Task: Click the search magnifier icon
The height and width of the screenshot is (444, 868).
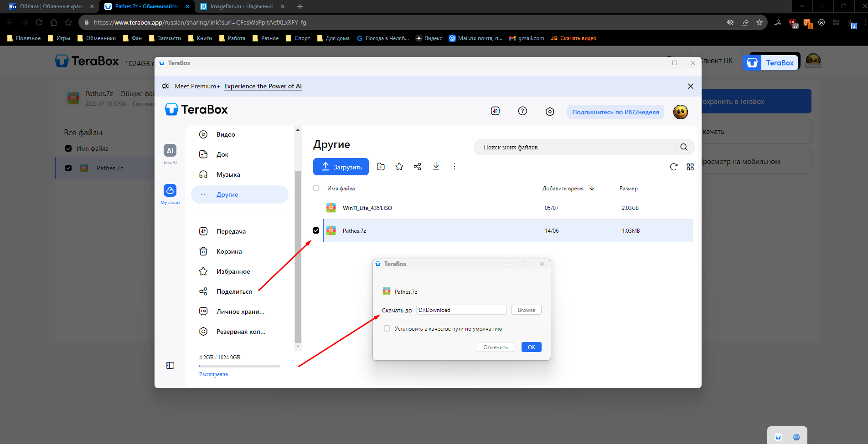Action: coord(684,147)
